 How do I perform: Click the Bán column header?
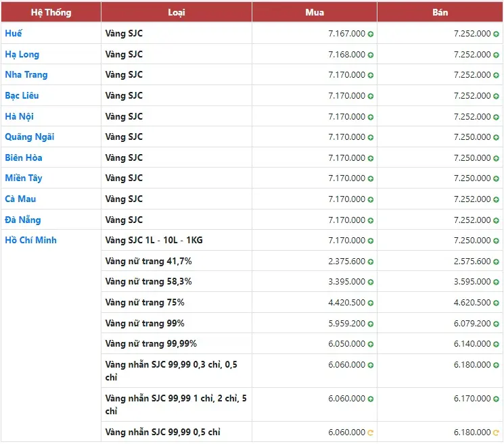coord(440,12)
